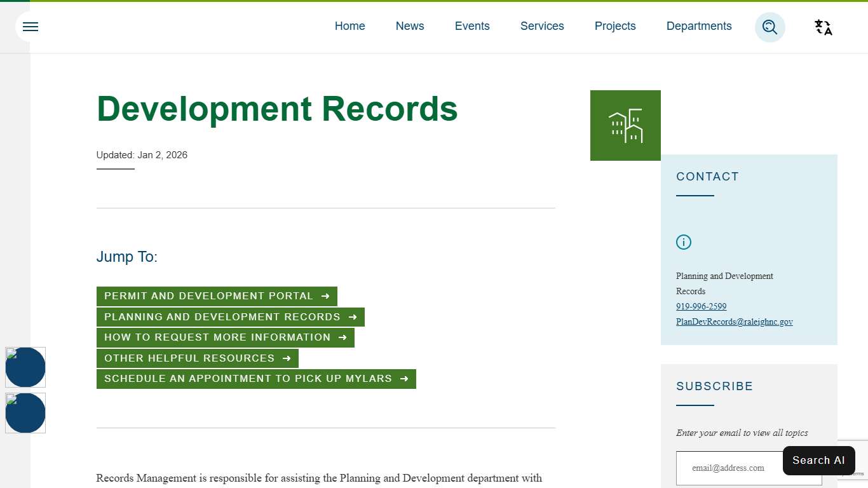
Task: Open the hamburger navigation menu
Action: (30, 27)
